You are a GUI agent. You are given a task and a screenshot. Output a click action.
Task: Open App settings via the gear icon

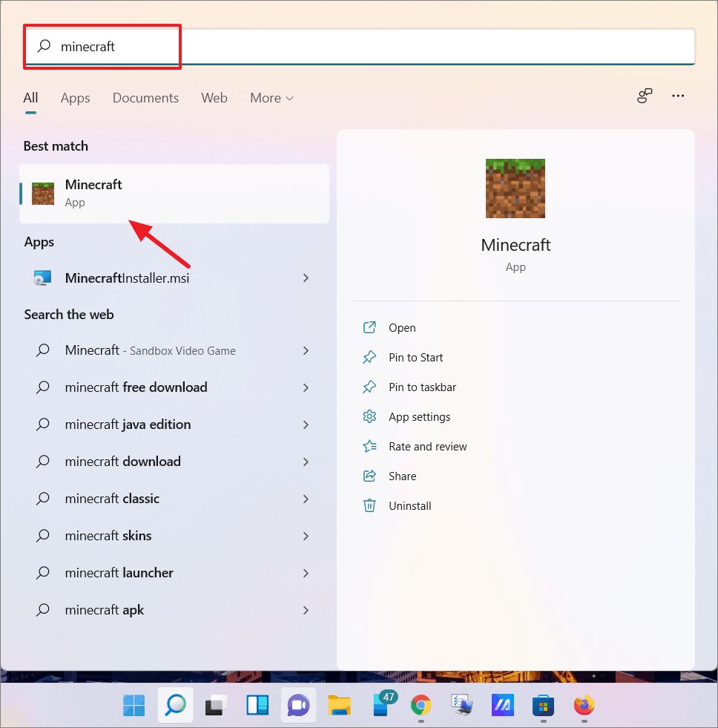(370, 416)
